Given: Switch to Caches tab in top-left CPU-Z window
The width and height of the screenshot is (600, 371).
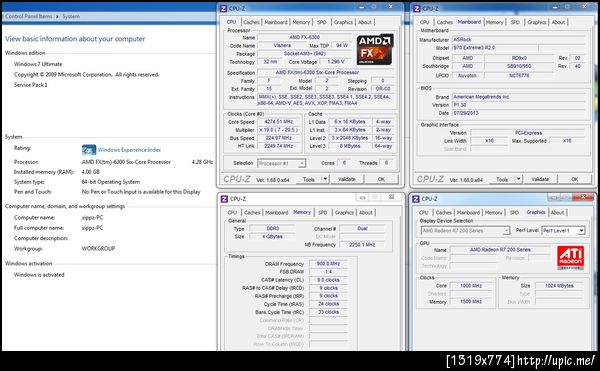Looking at the screenshot, I should click(x=251, y=22).
